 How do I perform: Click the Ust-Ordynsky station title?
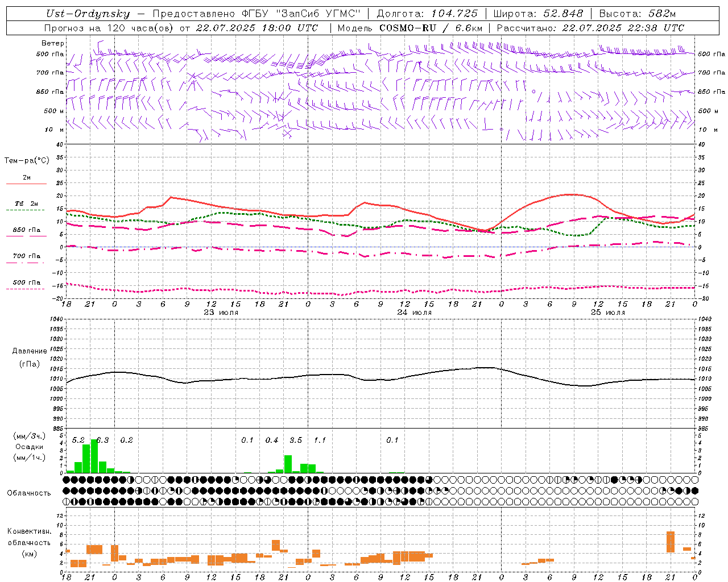click(x=88, y=14)
